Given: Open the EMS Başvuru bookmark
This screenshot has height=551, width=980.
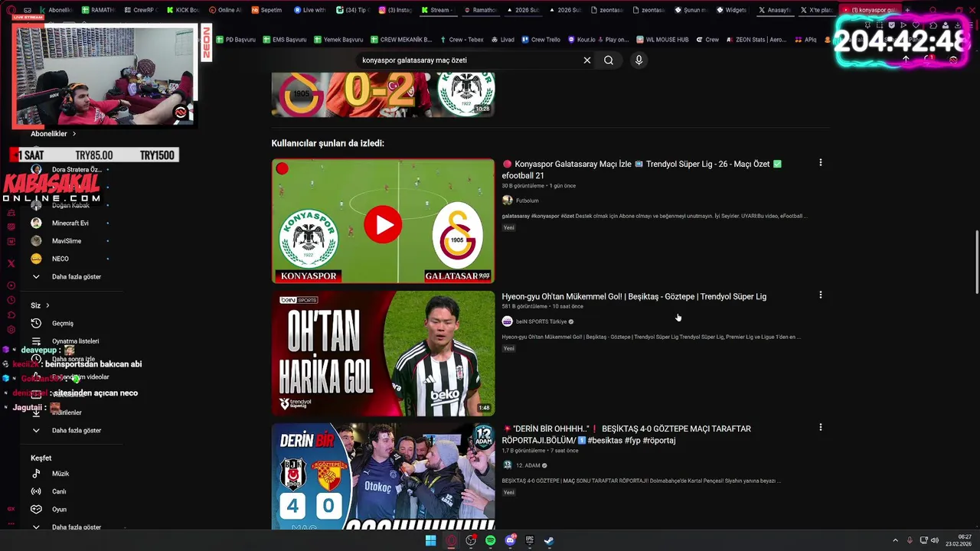Looking at the screenshot, I should click(284, 40).
